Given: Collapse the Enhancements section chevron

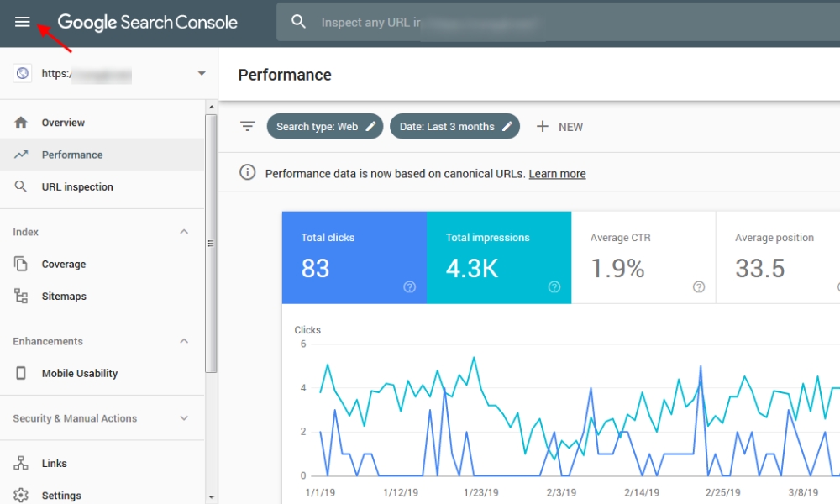Looking at the screenshot, I should pos(184,341).
